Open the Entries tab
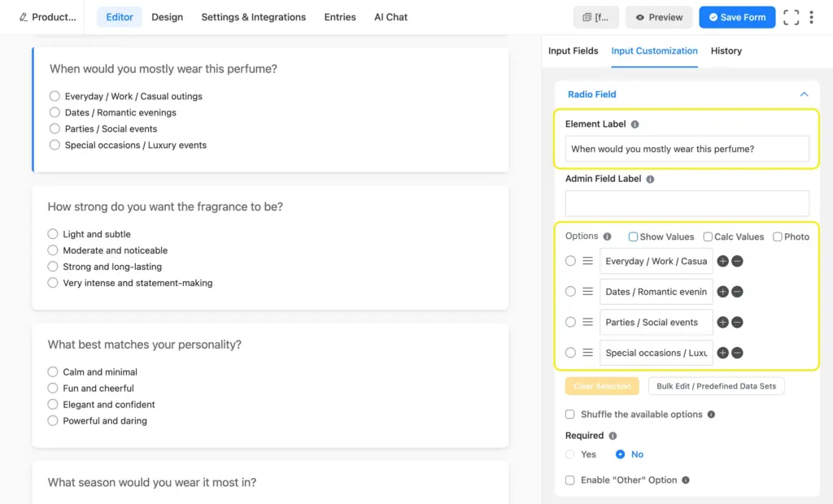 (340, 17)
